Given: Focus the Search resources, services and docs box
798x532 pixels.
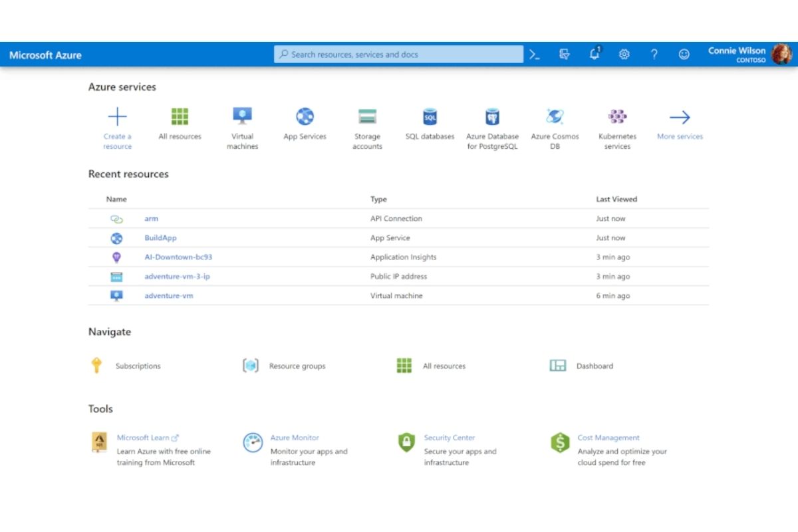Looking at the screenshot, I should [399, 55].
